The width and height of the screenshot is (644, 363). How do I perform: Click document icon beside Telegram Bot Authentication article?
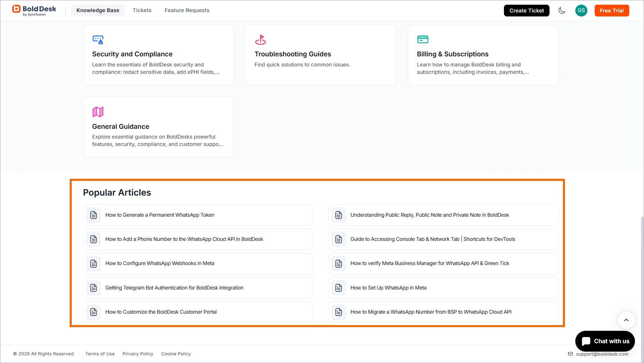pos(93,288)
